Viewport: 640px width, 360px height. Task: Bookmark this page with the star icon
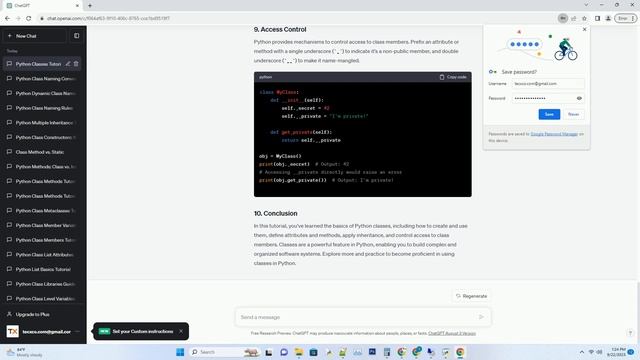coord(584,18)
